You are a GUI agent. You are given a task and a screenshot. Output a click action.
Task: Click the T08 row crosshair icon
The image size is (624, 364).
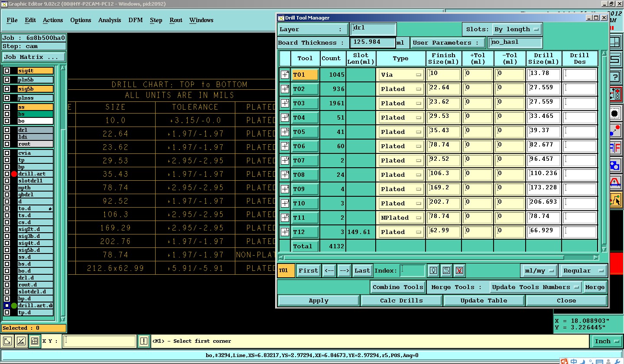[x=285, y=175]
